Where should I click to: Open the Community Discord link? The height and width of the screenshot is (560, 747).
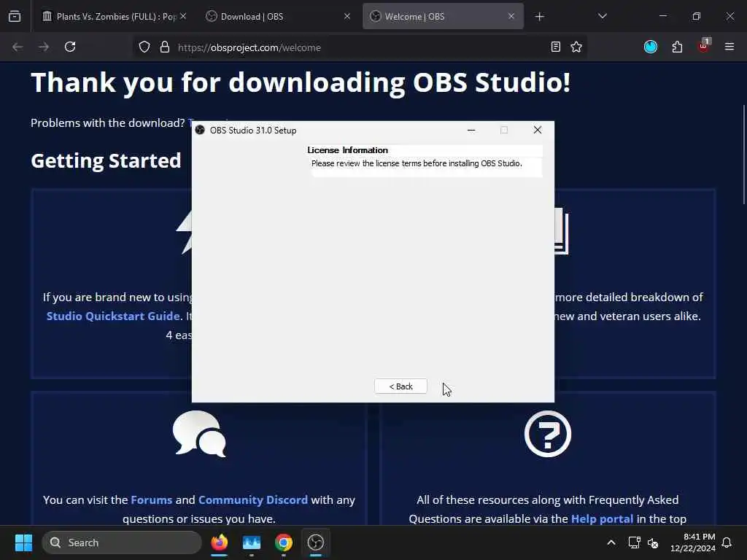pos(253,500)
